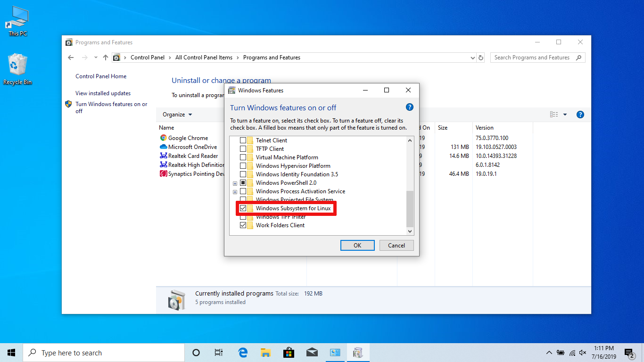Expand Windows Process Activation Service node

pyautogui.click(x=235, y=191)
